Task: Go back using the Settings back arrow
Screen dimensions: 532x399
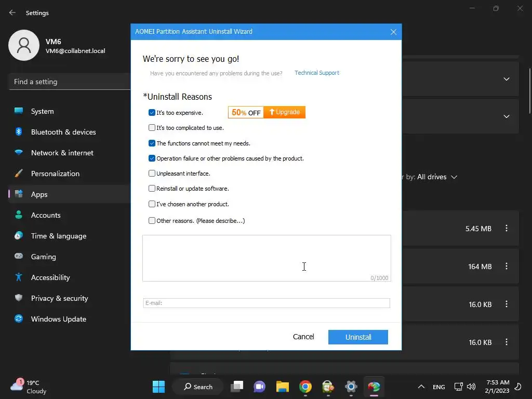Action: tap(12, 12)
